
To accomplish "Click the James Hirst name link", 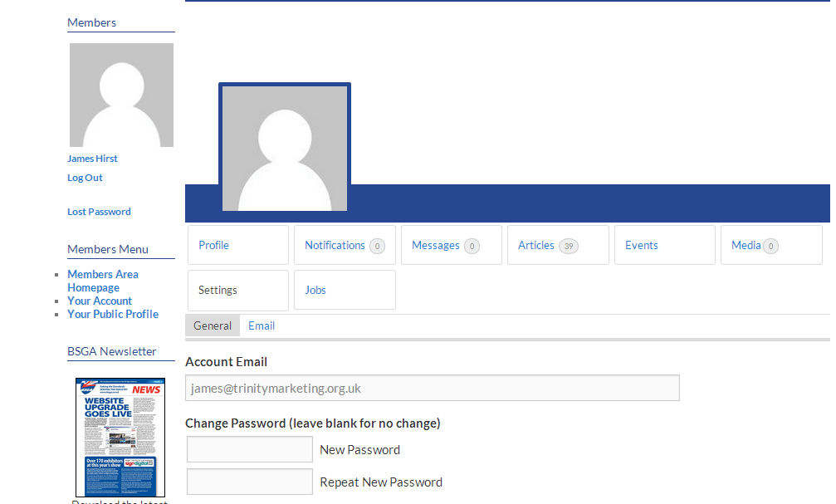I will tap(92, 159).
